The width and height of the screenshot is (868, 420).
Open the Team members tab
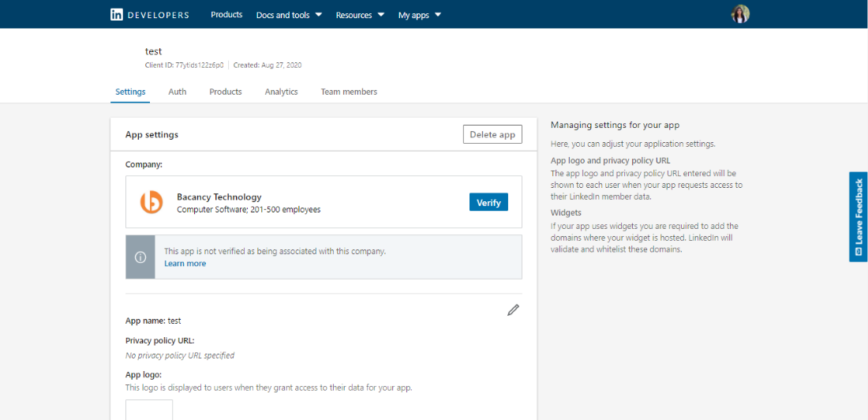coord(349,92)
